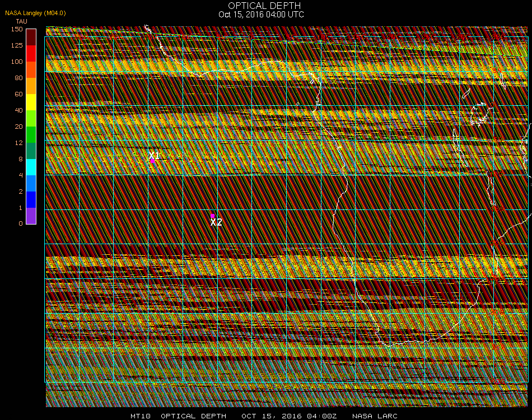This screenshot has height=420, width=532.
Task: Click the "4" tick label
Action: click(x=21, y=175)
